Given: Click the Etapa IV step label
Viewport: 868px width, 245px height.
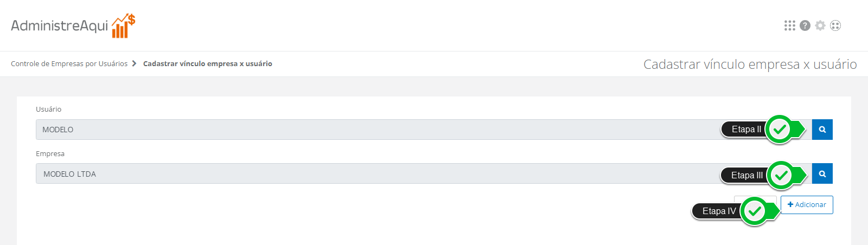Looking at the screenshot, I should point(719,211).
